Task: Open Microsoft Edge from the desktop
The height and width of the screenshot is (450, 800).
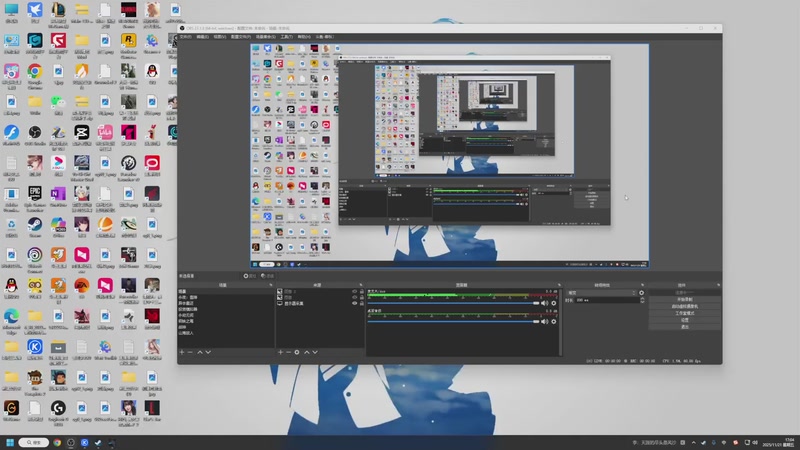Action: tap(11, 320)
